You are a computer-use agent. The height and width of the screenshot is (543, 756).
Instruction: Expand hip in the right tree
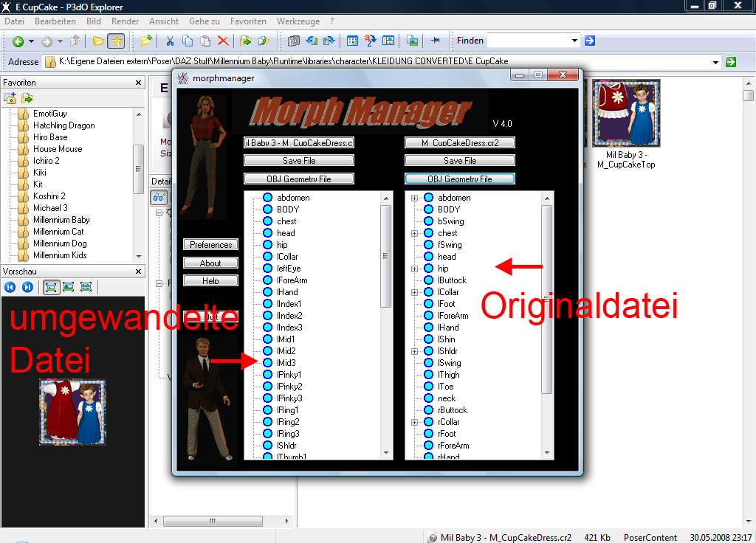point(414,269)
